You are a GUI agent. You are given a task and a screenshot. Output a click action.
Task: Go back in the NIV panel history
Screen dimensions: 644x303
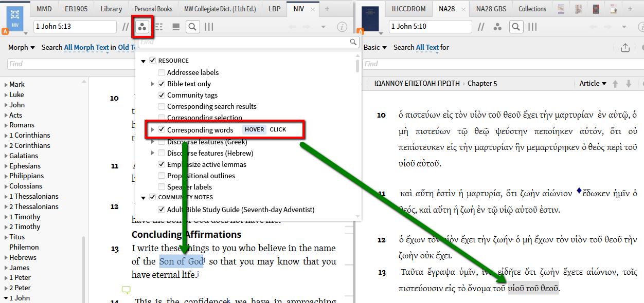(x=292, y=27)
